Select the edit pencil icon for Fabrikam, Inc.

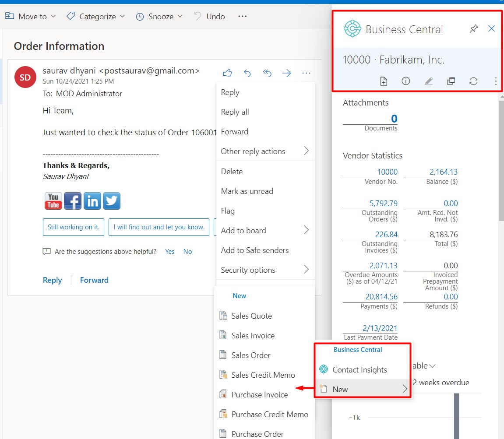[x=429, y=81]
